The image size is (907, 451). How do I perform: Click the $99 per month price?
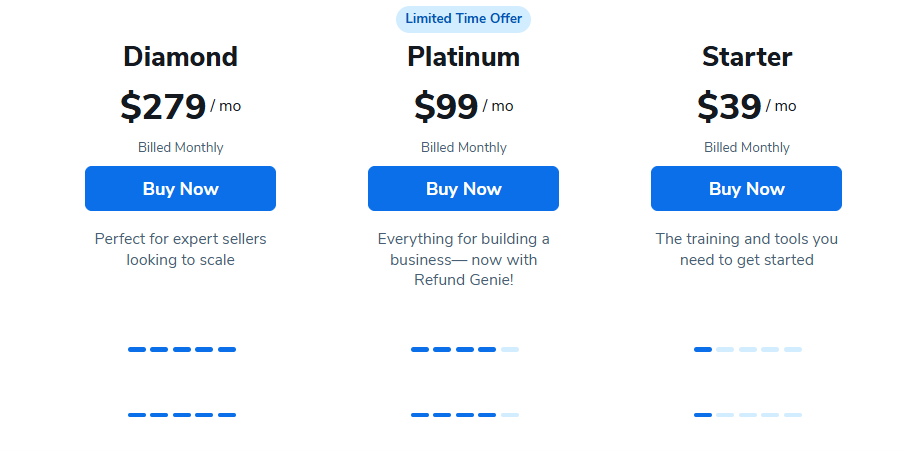click(x=463, y=107)
